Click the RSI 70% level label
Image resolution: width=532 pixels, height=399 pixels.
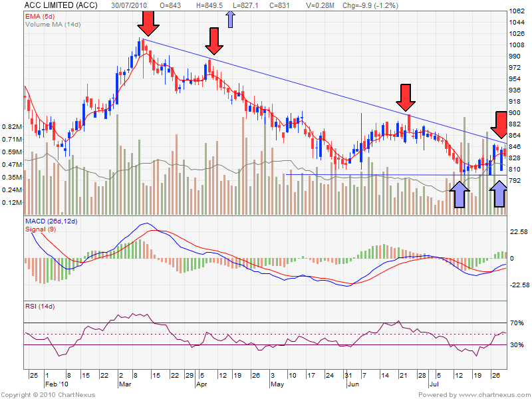point(517,323)
